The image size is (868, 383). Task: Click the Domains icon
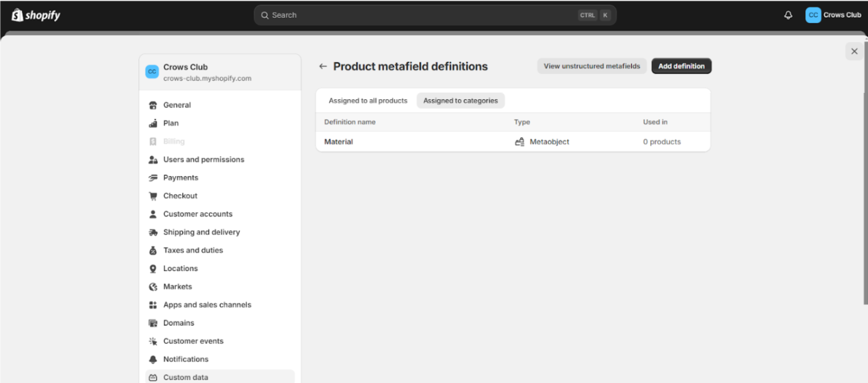coord(153,323)
